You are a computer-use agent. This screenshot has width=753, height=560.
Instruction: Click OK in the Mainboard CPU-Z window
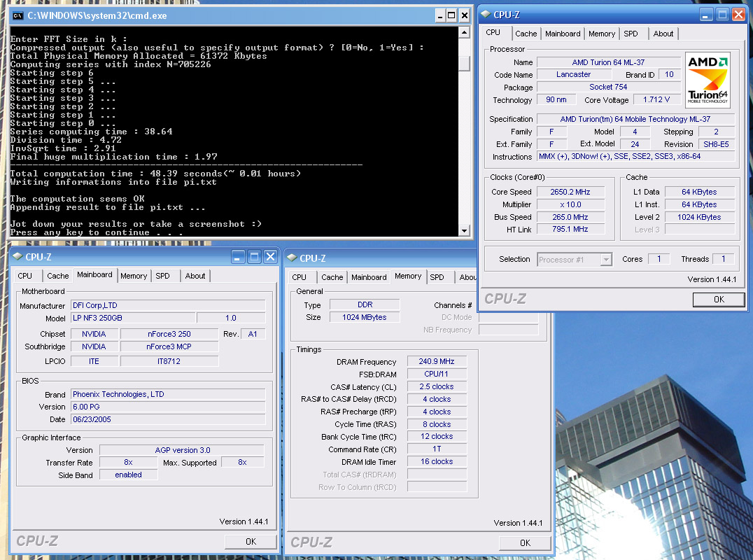click(251, 542)
